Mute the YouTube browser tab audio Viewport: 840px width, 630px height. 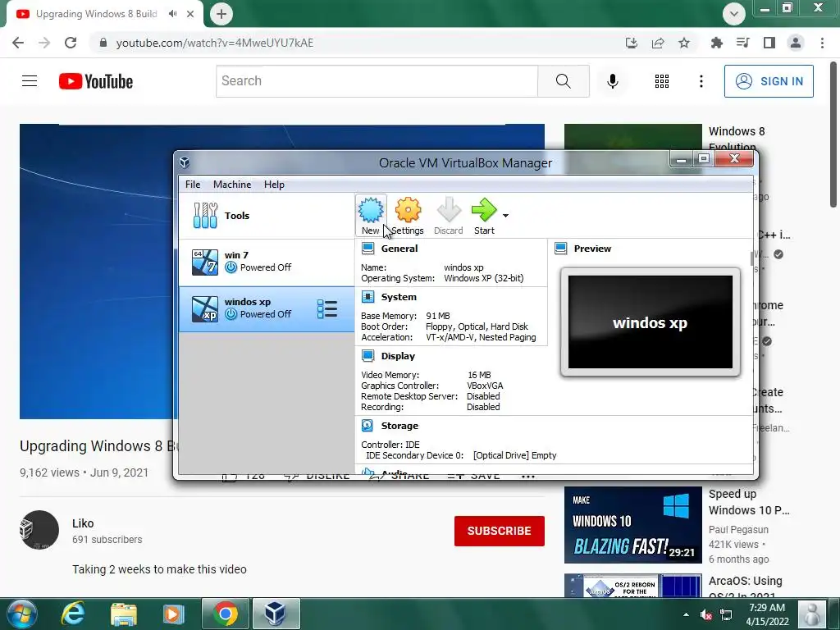tap(172, 14)
